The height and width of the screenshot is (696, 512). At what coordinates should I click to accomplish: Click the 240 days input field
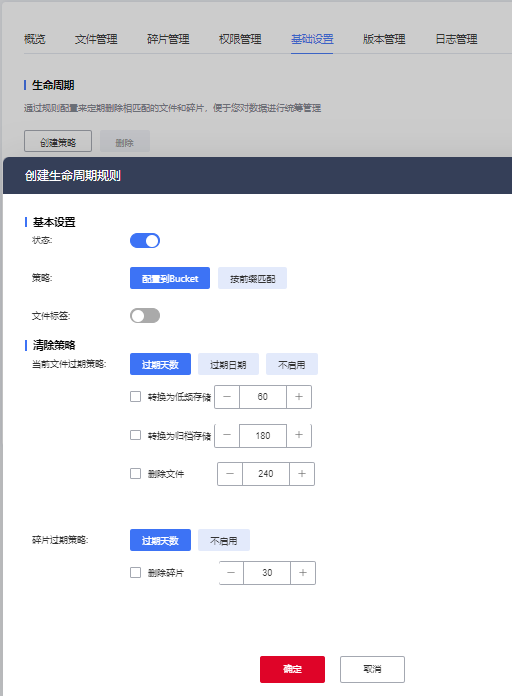point(266,474)
